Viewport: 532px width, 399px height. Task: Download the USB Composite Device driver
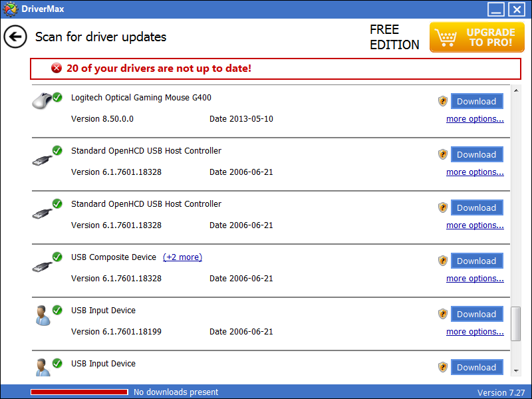[477, 261]
